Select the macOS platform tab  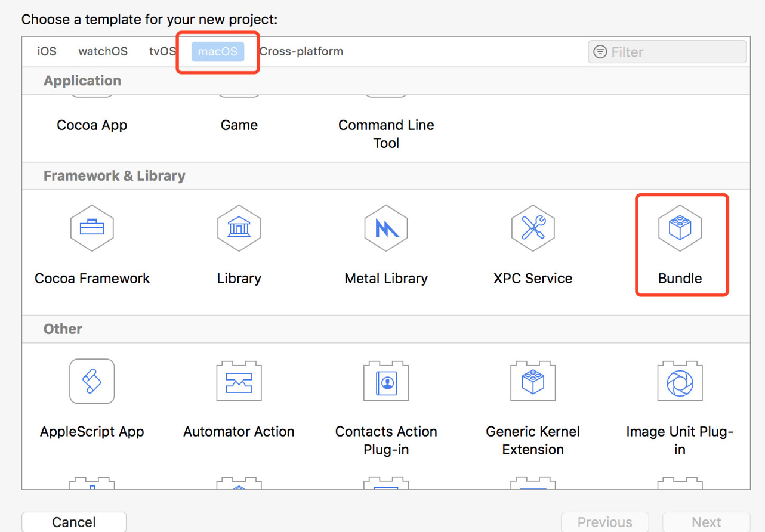tap(218, 51)
